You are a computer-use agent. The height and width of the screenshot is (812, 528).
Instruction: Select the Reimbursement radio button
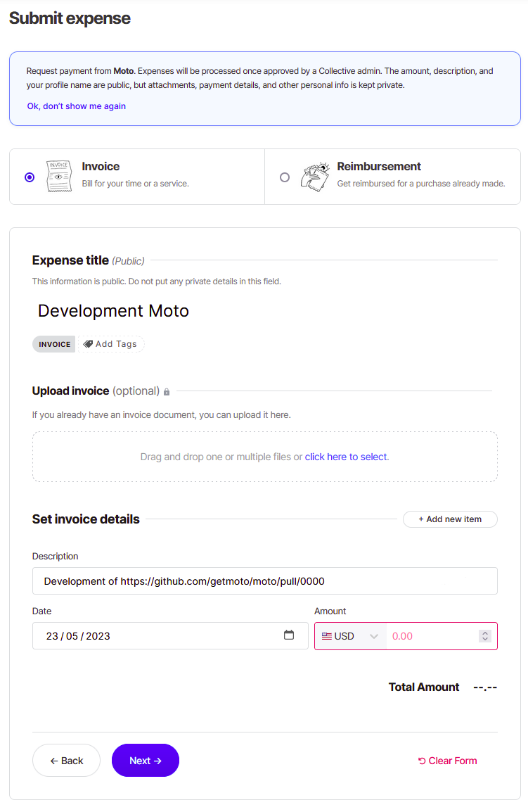[285, 177]
